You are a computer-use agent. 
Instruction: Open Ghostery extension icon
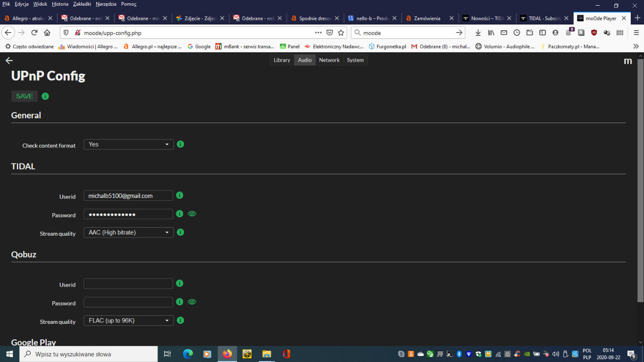569,32
